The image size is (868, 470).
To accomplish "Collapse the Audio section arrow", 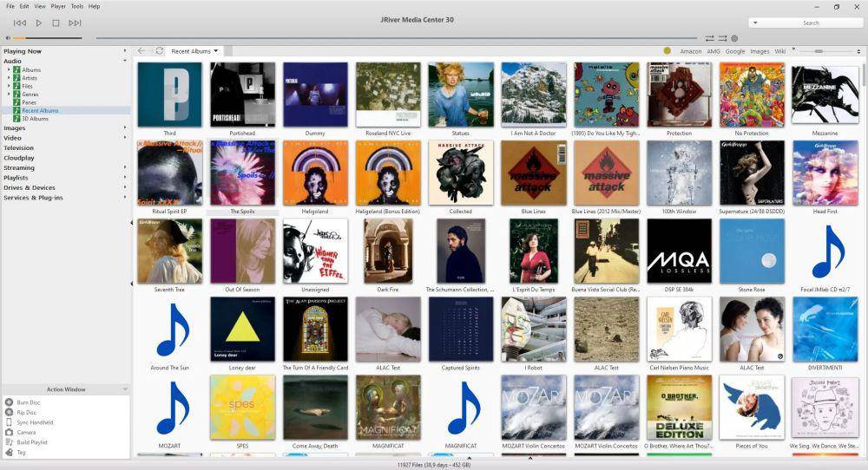I will (x=124, y=61).
